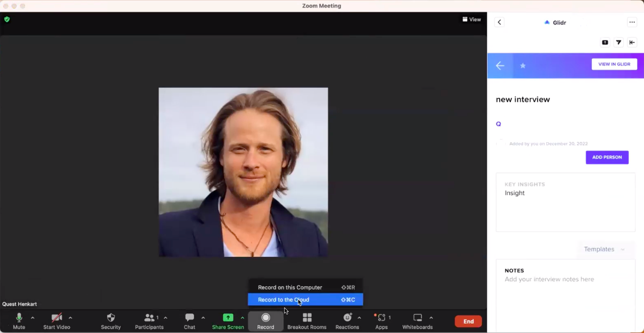Image resolution: width=644 pixels, height=333 pixels.
Task: Choose Record on this Computer
Action: click(306, 287)
